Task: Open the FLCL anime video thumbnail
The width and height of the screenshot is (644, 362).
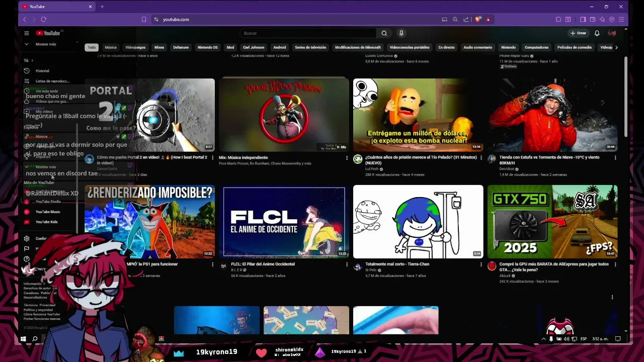Action: tap(284, 222)
